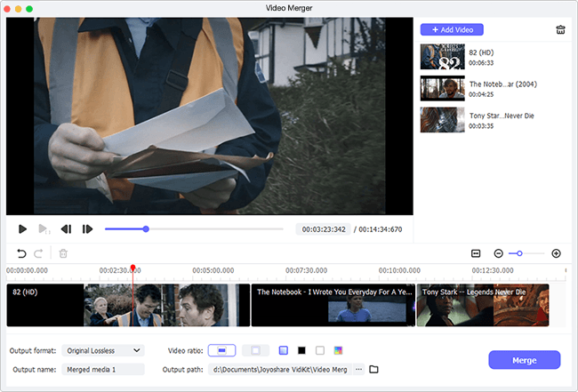
Task: Click 00:04:25 duration of The Notebook
Action: [x=481, y=95]
